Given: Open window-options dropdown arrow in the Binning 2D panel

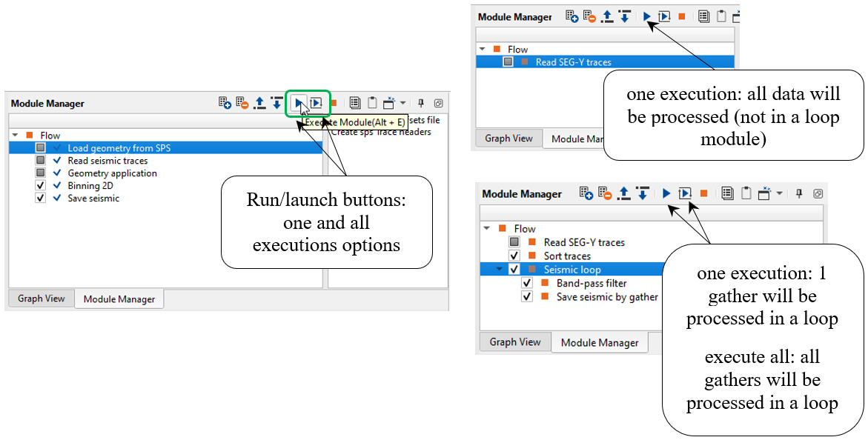Looking at the screenshot, I should [x=403, y=103].
